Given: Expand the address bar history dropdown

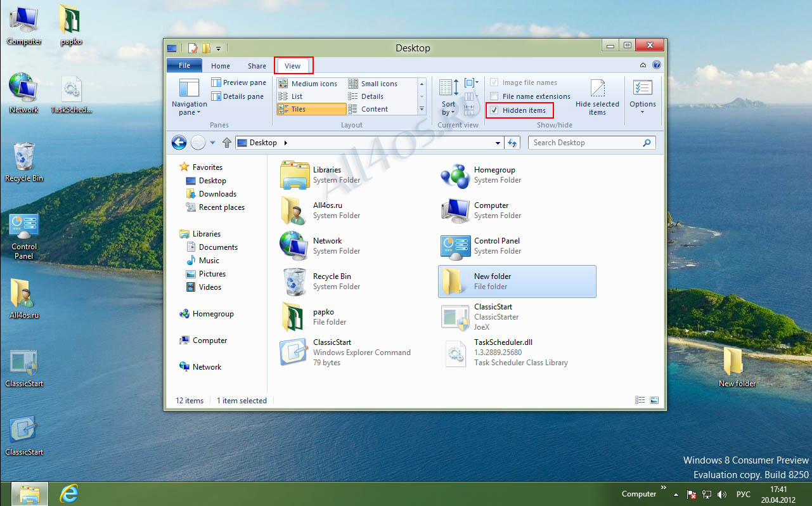Looking at the screenshot, I should 498,143.
